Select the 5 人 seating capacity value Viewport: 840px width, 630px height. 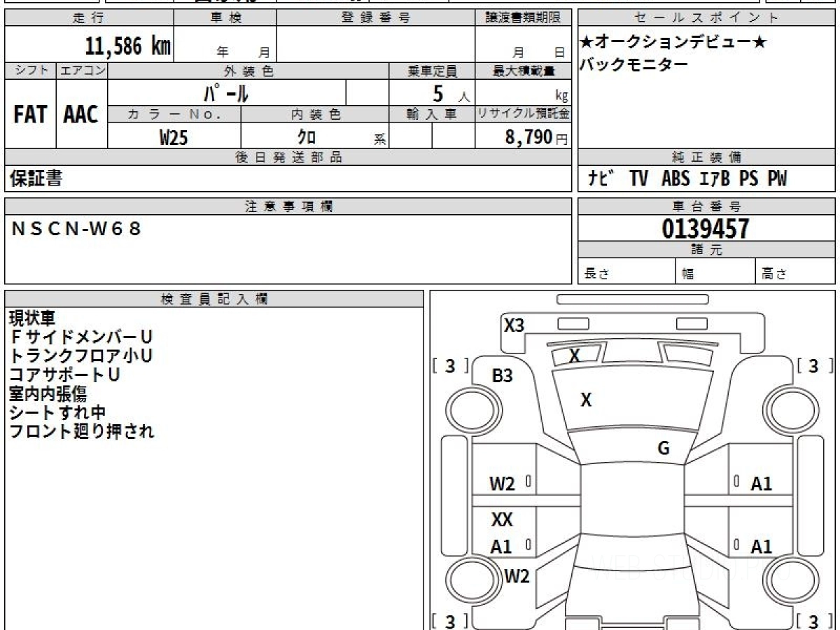tap(451, 93)
